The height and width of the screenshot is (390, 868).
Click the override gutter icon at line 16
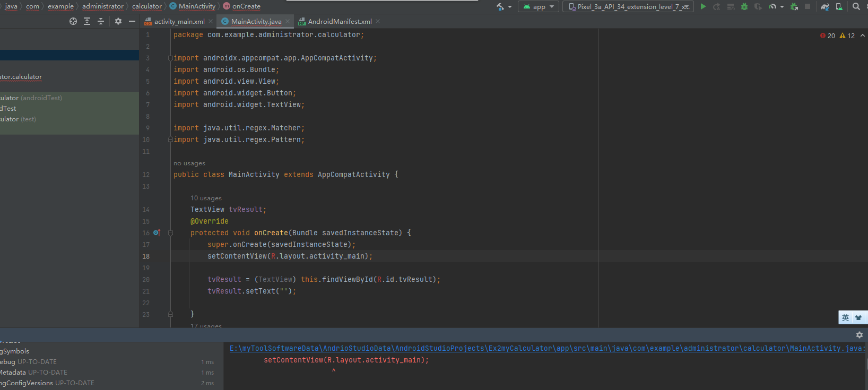click(x=157, y=233)
